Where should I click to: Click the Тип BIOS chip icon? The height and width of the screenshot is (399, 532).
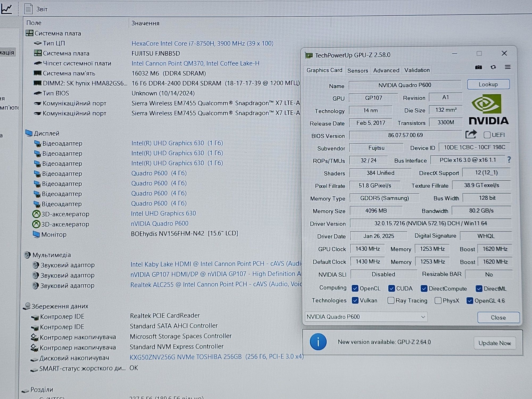click(x=38, y=93)
